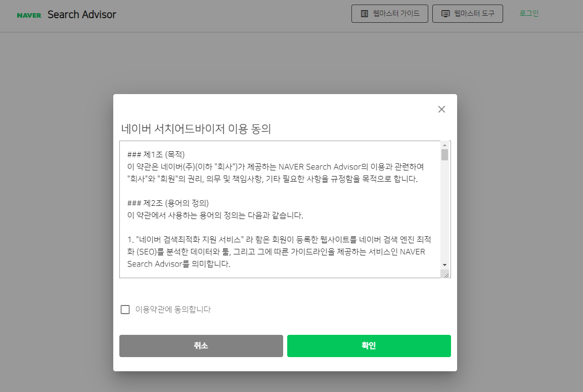Image resolution: width=583 pixels, height=392 pixels.
Task: Open the 웹마스터 가이드 button
Action: [390, 14]
